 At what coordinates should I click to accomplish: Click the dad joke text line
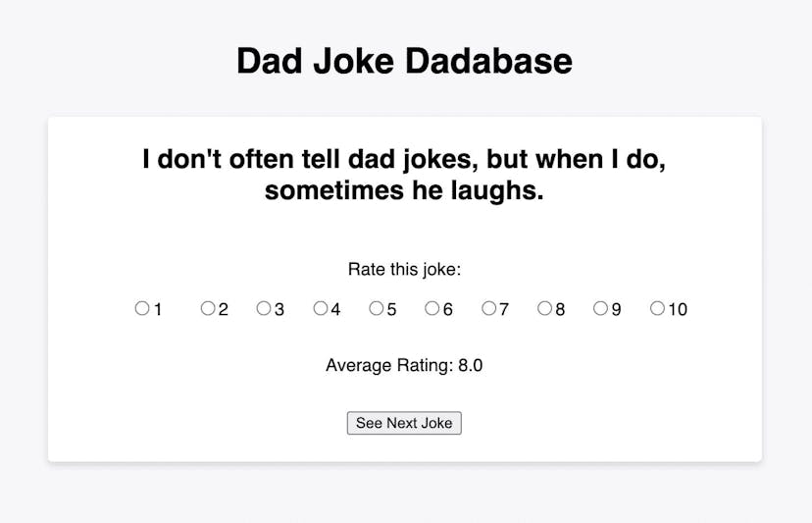click(x=404, y=175)
